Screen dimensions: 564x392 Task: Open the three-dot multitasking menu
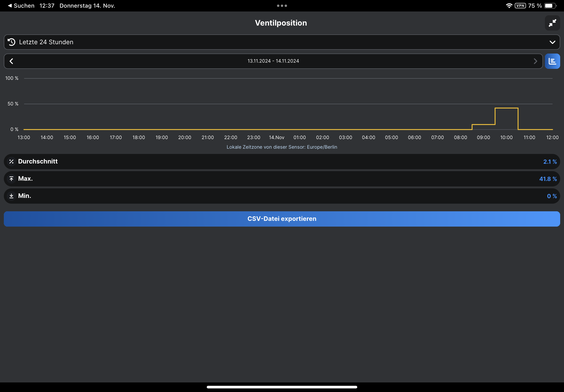[x=282, y=6]
